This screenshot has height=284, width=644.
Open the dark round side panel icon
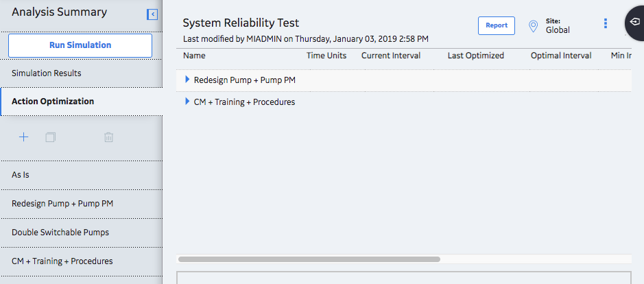[x=635, y=22]
